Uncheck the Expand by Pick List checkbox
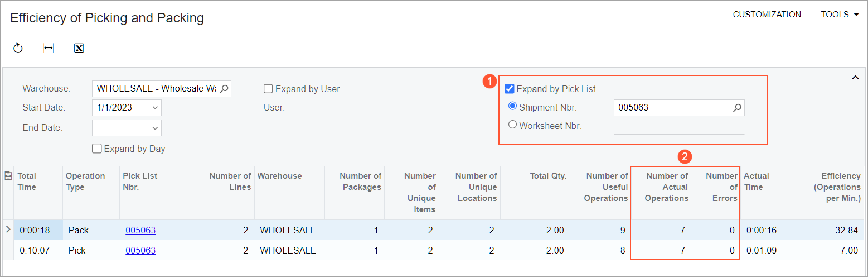Image resolution: width=868 pixels, height=277 pixels. 509,89
